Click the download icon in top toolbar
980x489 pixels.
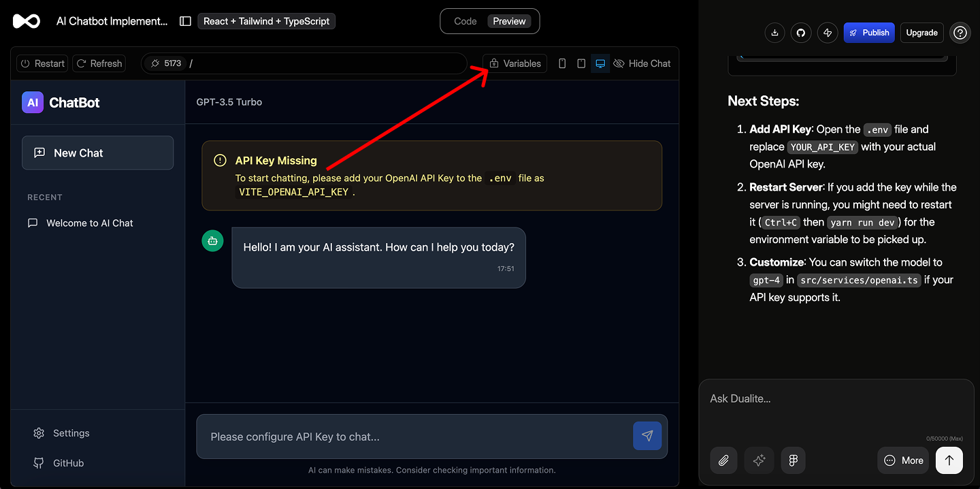point(774,33)
